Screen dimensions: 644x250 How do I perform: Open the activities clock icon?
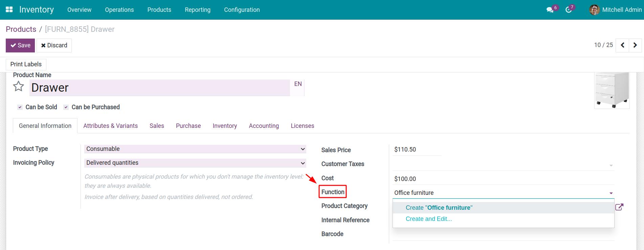click(569, 10)
